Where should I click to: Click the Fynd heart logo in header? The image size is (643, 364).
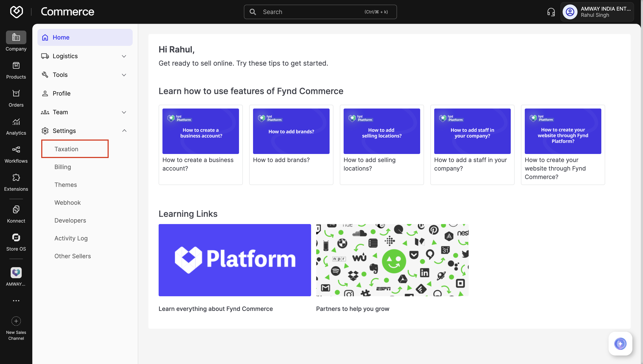pyautogui.click(x=17, y=12)
